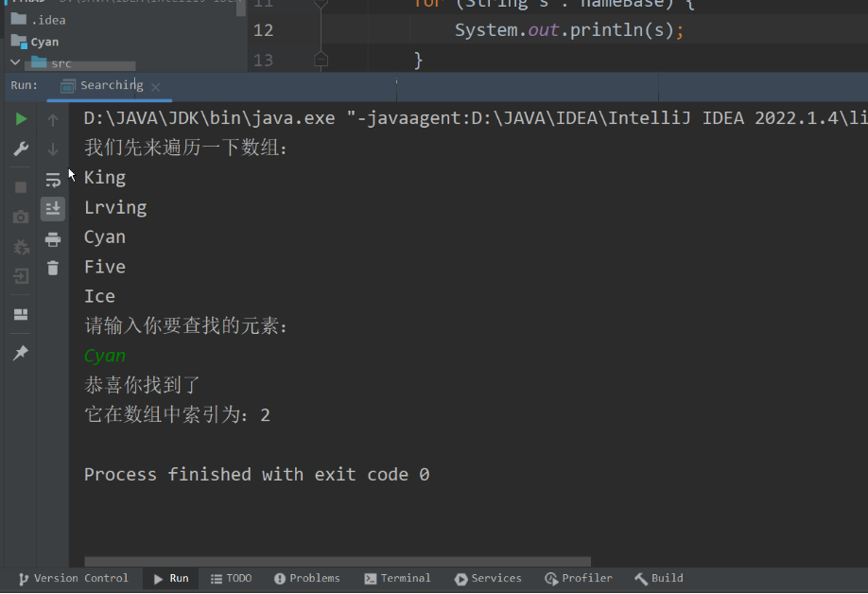Click Down the stack trace arrow
The image size is (868, 594).
[53, 149]
